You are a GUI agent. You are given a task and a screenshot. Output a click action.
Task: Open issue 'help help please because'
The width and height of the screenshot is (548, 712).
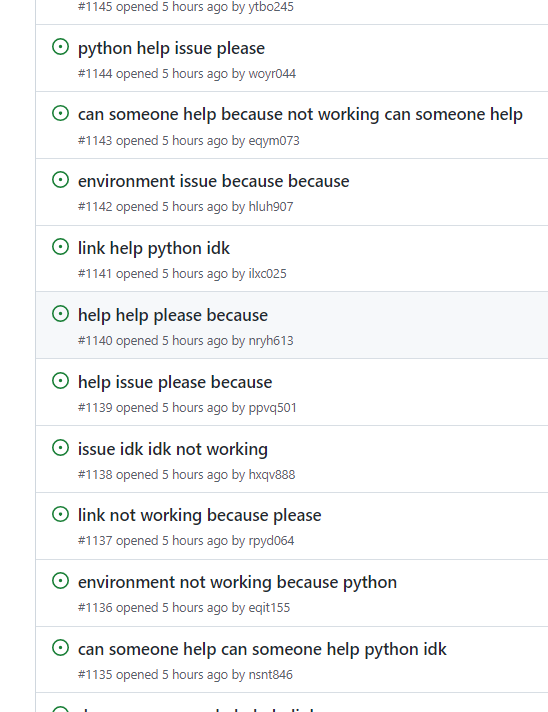(173, 315)
